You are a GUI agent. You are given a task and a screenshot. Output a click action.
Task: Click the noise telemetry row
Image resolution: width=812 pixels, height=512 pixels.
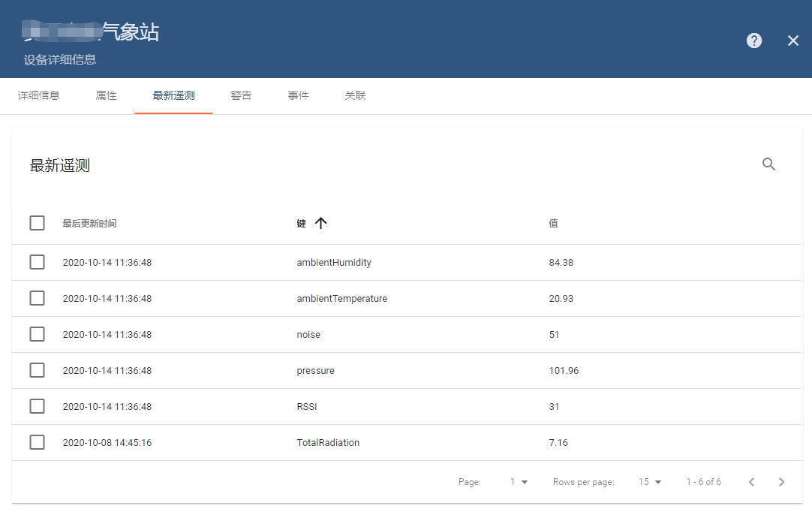coord(308,335)
